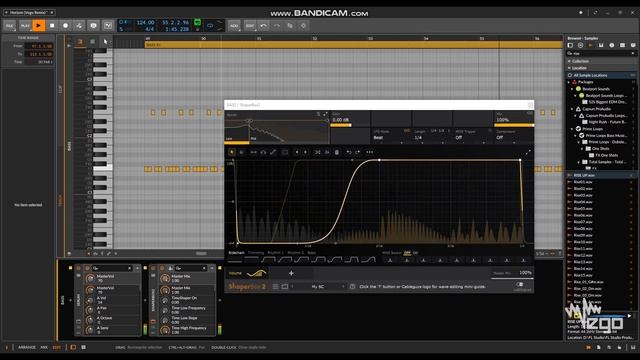The width and height of the screenshot is (640, 360).
Task: Collapse the Location section in browser
Action: click(569, 68)
